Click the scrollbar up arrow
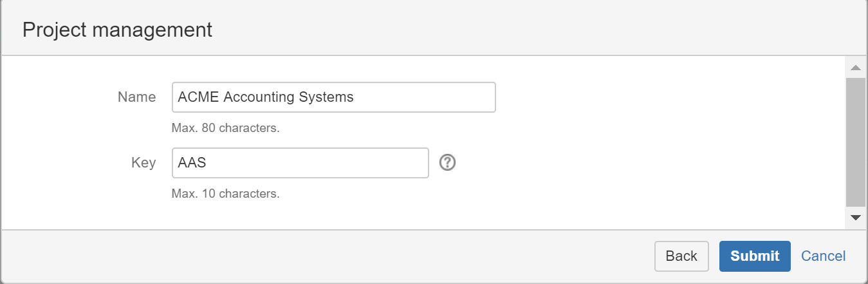This screenshot has width=868, height=284. pos(855,68)
